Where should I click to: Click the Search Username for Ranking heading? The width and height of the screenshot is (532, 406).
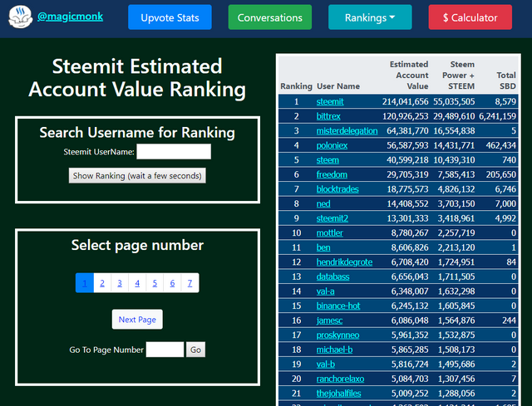[137, 133]
